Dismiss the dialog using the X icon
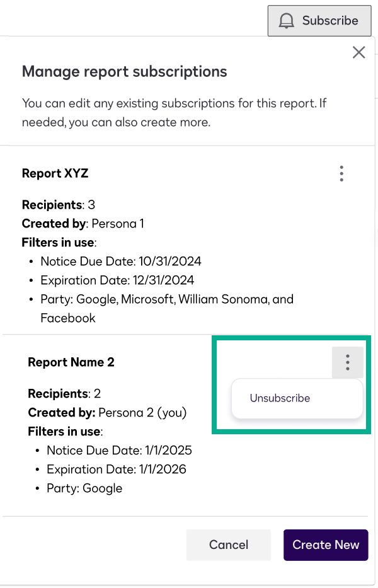 coord(358,52)
